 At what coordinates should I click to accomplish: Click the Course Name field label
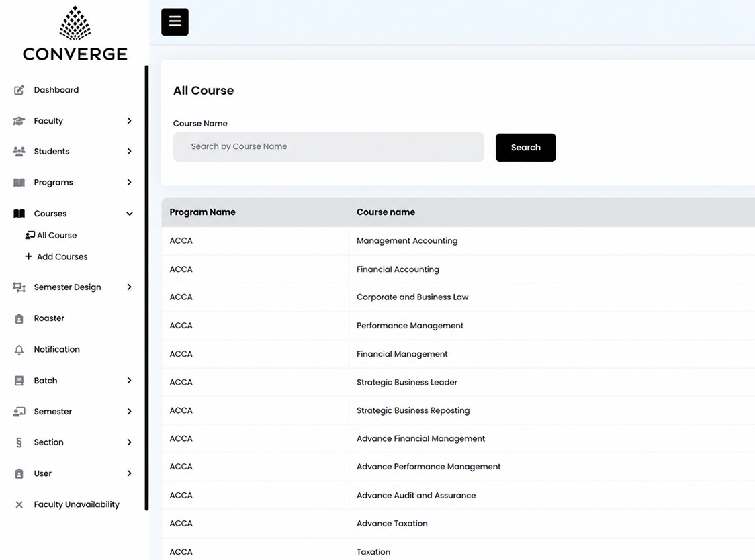pos(199,124)
